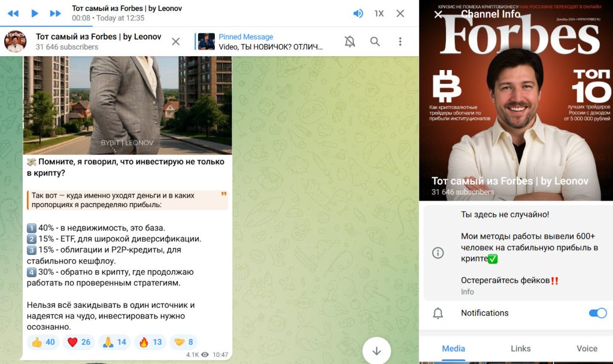The height and width of the screenshot is (364, 613).
Task: Skip to previous audio track
Action: click(13, 13)
